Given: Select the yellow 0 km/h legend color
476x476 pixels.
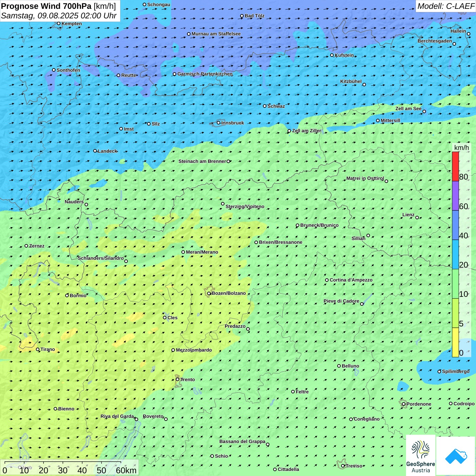Looking at the screenshot, I should [455, 342].
